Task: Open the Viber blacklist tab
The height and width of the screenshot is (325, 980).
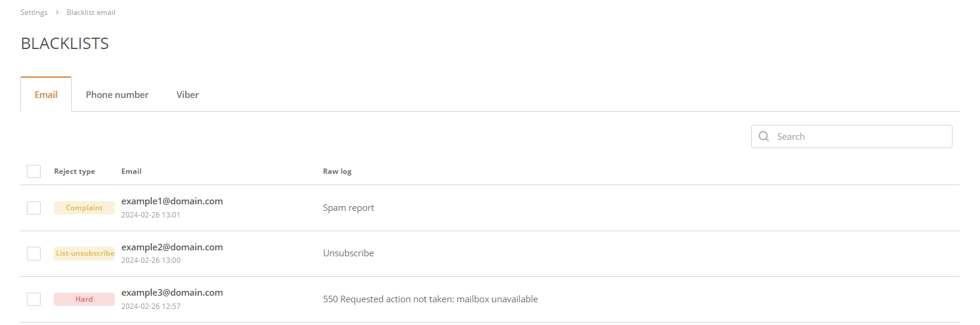Action: tap(188, 94)
